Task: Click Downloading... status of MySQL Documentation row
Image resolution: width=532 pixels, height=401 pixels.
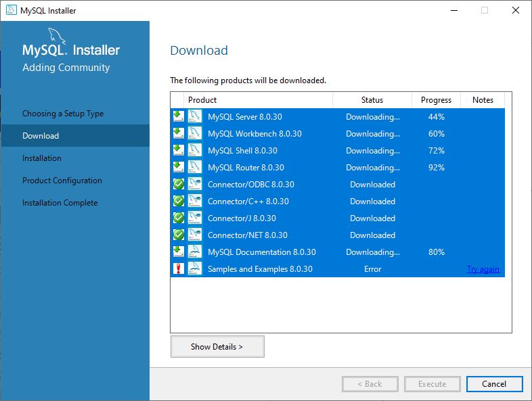Action: coord(373,253)
